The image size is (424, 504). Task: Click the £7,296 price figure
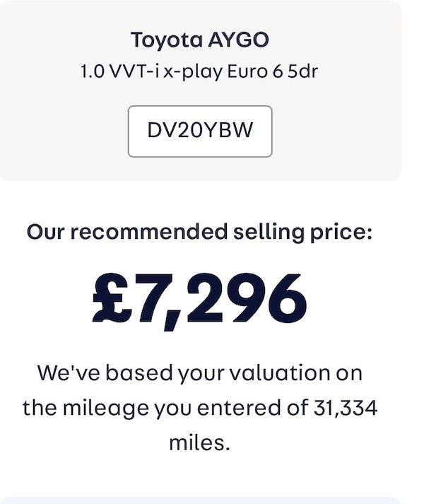200,298
